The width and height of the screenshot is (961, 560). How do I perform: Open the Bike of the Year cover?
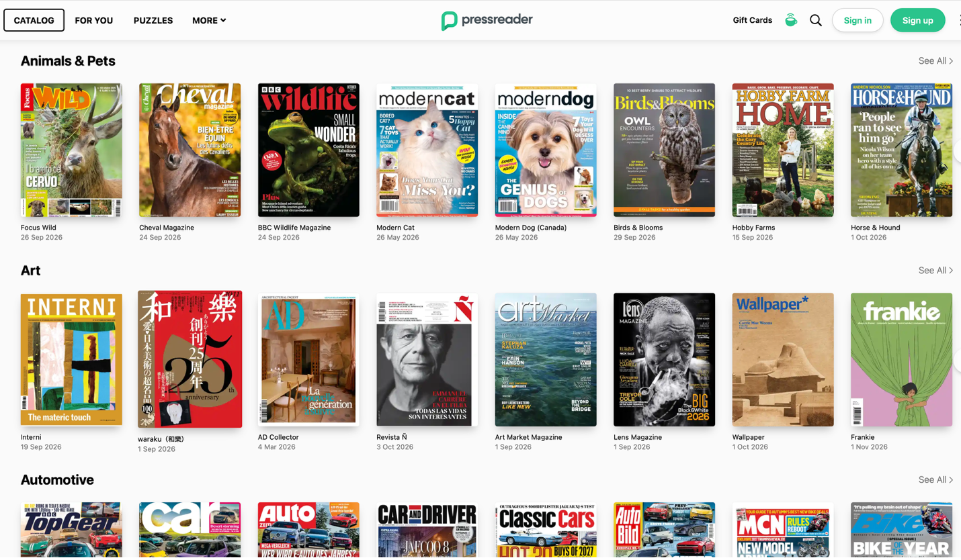901,530
